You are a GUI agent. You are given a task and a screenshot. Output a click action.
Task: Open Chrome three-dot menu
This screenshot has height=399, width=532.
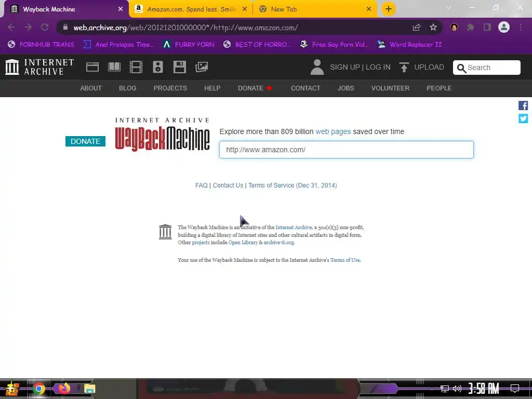(x=521, y=27)
